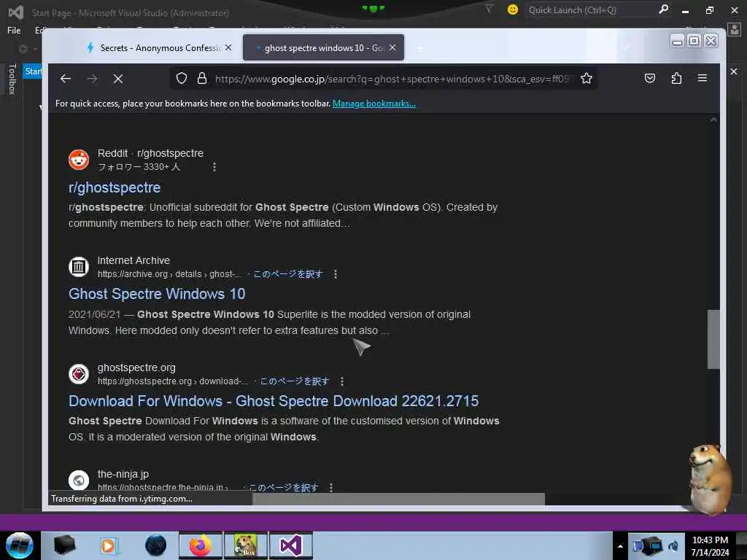
Task: Open the media player taskbar icon
Action: [x=108, y=545]
